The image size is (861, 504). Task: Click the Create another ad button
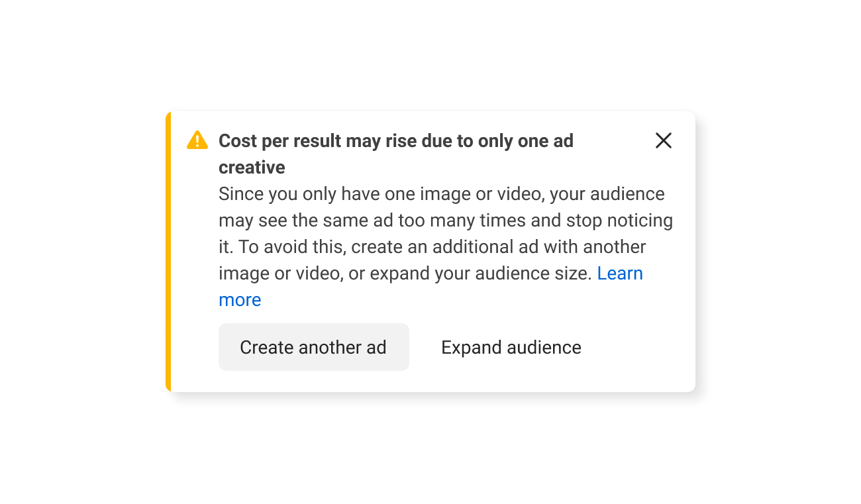tap(313, 347)
